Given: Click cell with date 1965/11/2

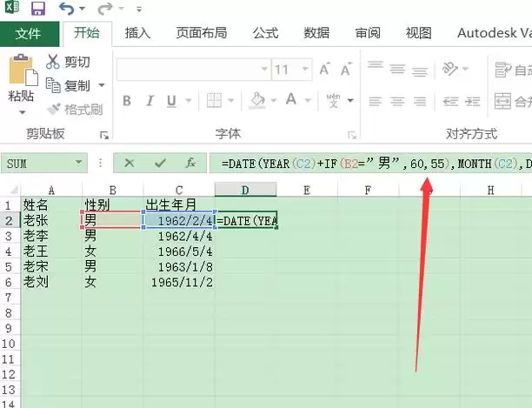Looking at the screenshot, I should (x=179, y=282).
